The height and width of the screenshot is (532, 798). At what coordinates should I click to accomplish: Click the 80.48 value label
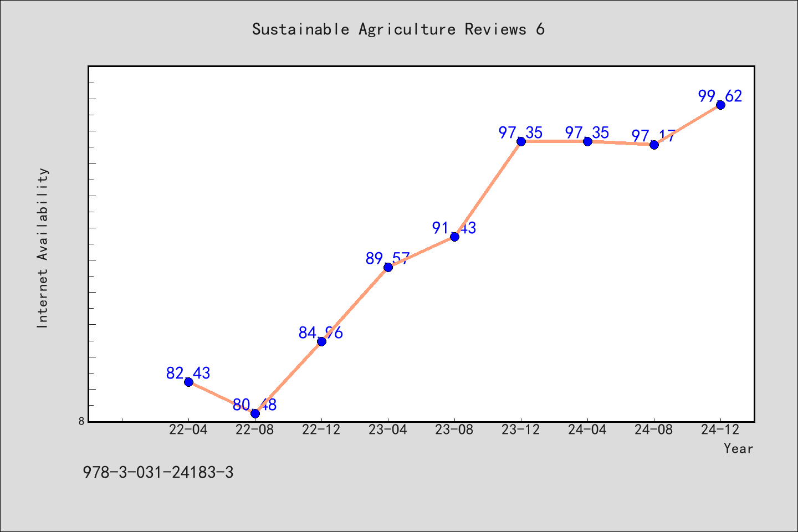point(255,405)
